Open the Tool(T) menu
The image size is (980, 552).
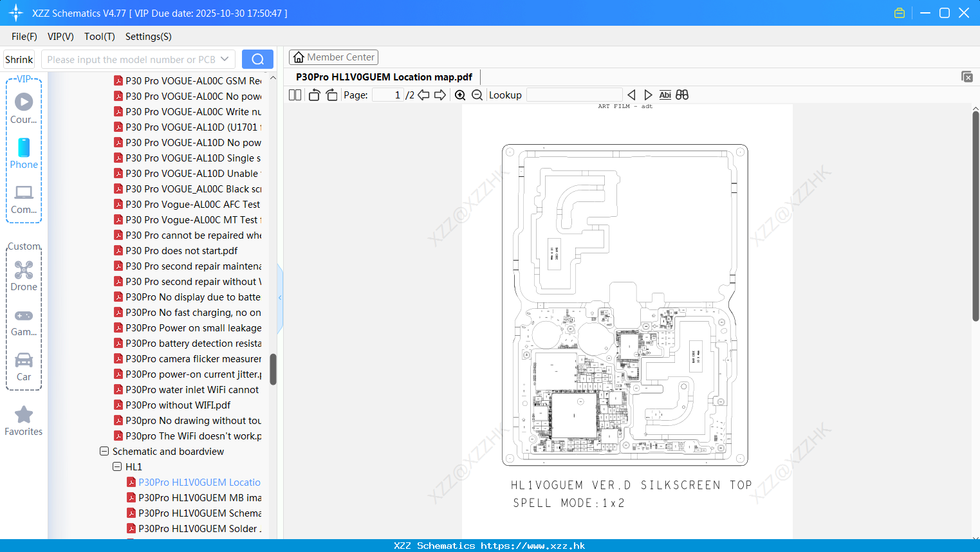tap(100, 37)
